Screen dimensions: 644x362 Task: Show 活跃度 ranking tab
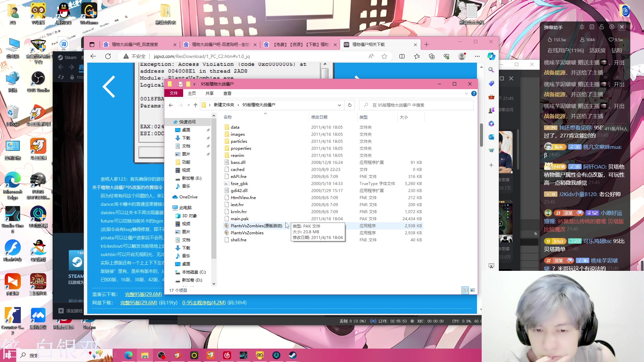point(597,51)
